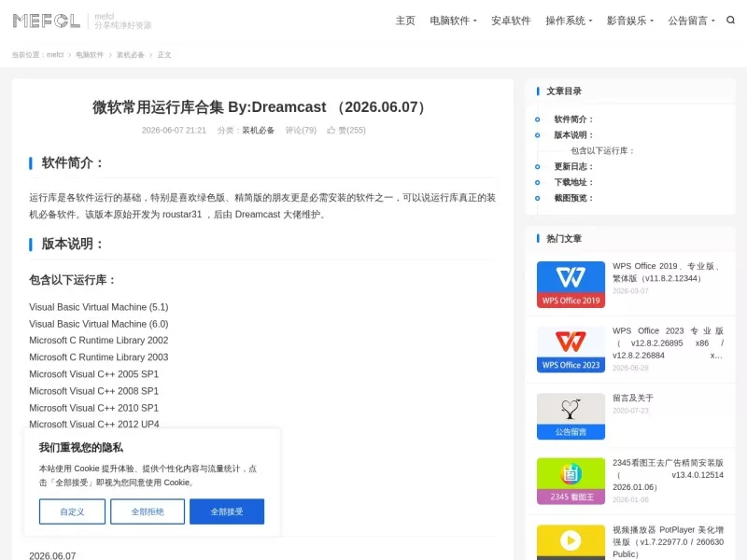Click the text Microsoft Visual C++ 2008 SP1
The image size is (747, 560).
pos(94,391)
